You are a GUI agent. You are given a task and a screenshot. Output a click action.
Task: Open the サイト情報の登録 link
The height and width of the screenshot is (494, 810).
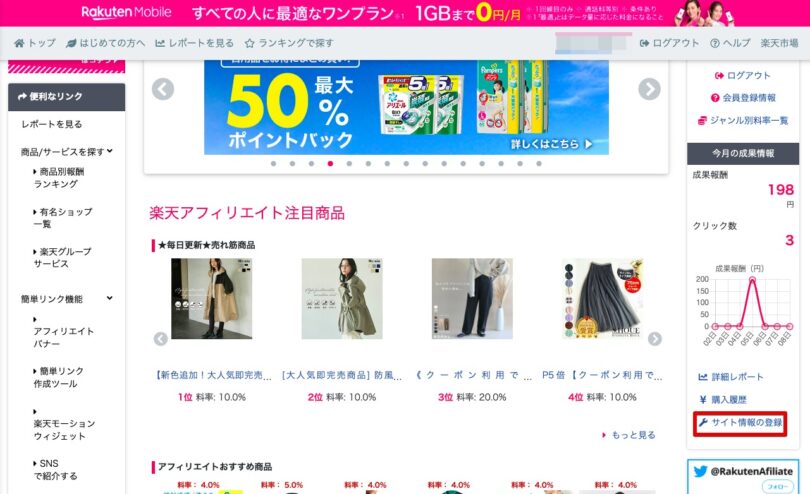[x=740, y=423]
